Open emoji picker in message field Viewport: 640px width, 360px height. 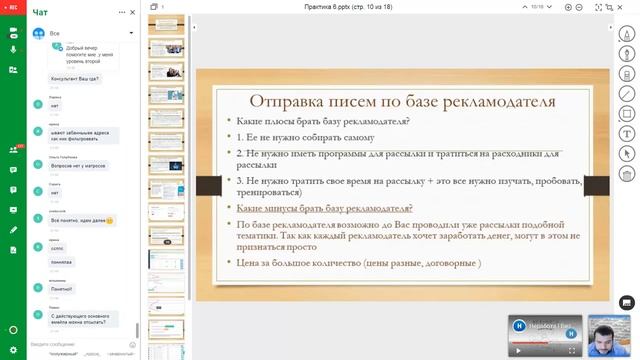coord(133,345)
